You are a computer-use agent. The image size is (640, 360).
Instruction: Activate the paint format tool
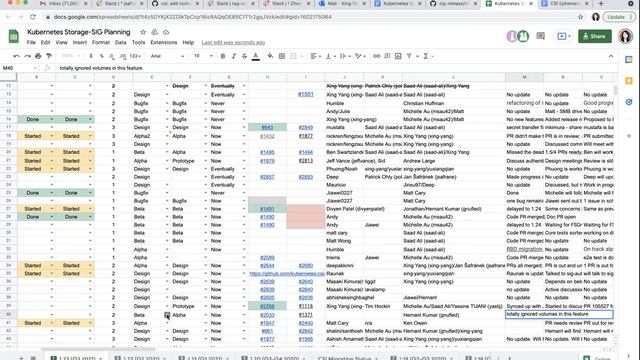tap(49, 56)
